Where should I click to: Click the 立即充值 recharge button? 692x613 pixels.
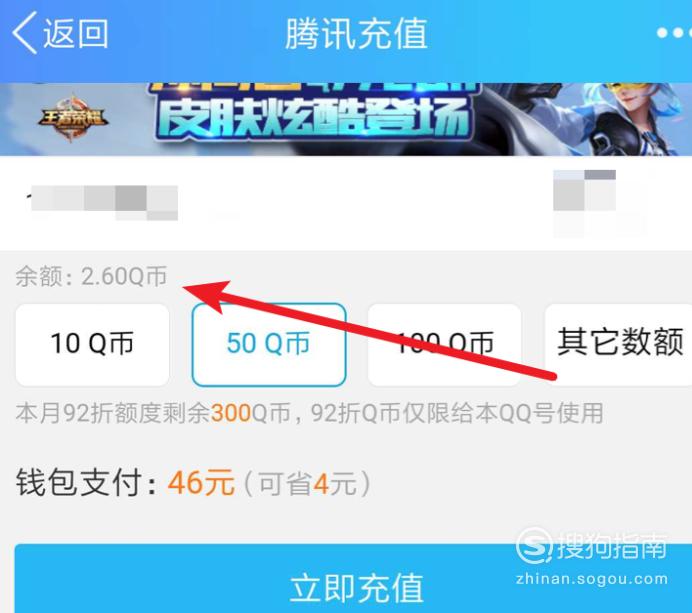pyautogui.click(x=353, y=579)
